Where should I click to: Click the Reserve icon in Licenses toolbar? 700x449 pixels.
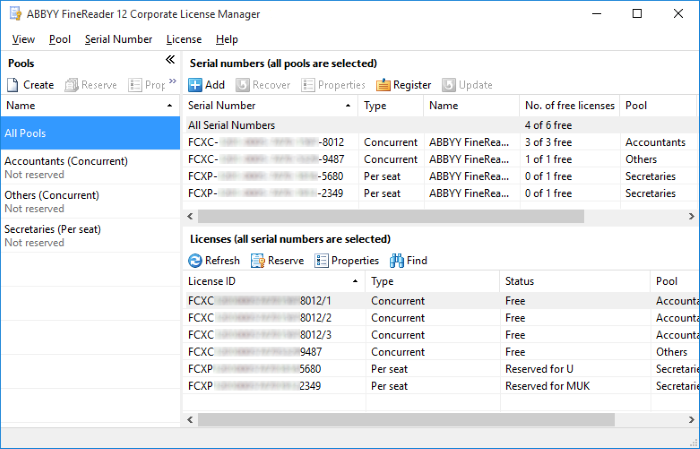[258, 260]
